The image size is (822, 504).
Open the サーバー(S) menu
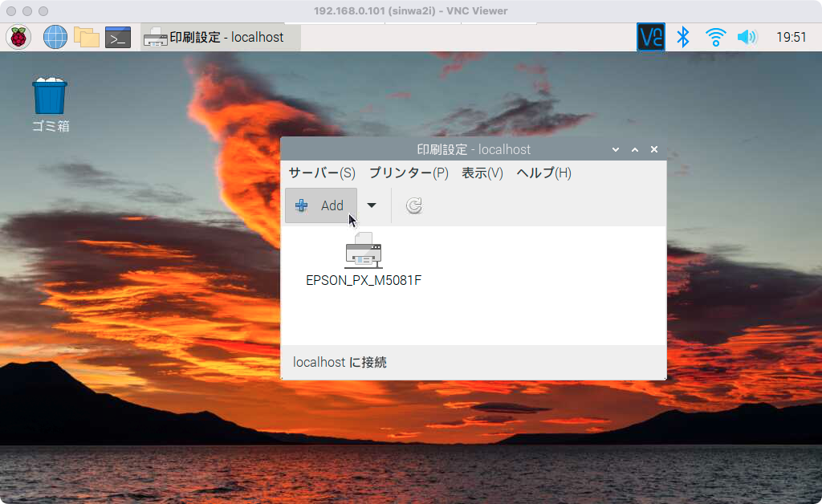[x=321, y=173]
